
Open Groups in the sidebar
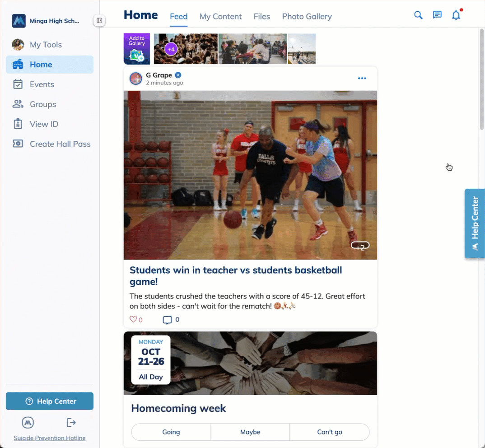click(50, 104)
